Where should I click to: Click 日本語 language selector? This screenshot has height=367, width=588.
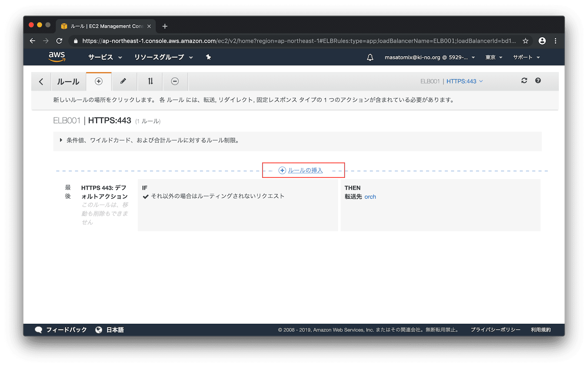pyautogui.click(x=115, y=330)
